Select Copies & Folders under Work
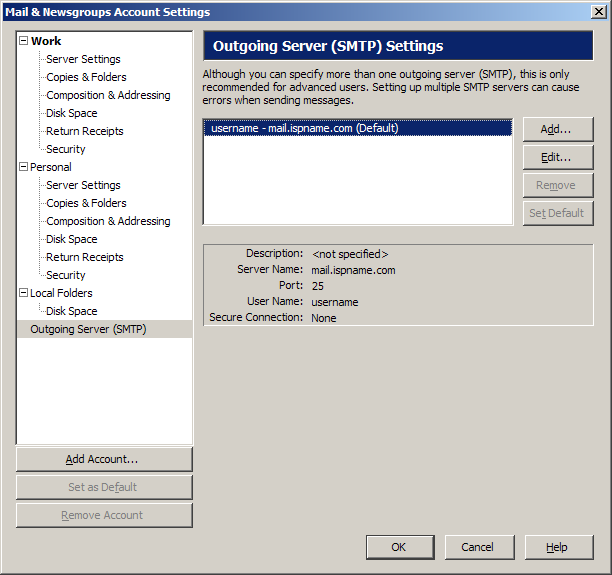Image resolution: width=612 pixels, height=575 pixels. (86, 77)
